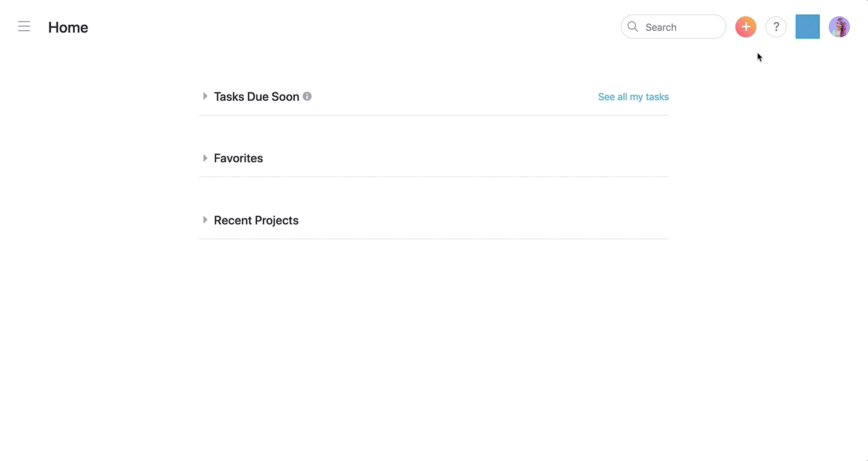Click the Home page title

click(68, 27)
